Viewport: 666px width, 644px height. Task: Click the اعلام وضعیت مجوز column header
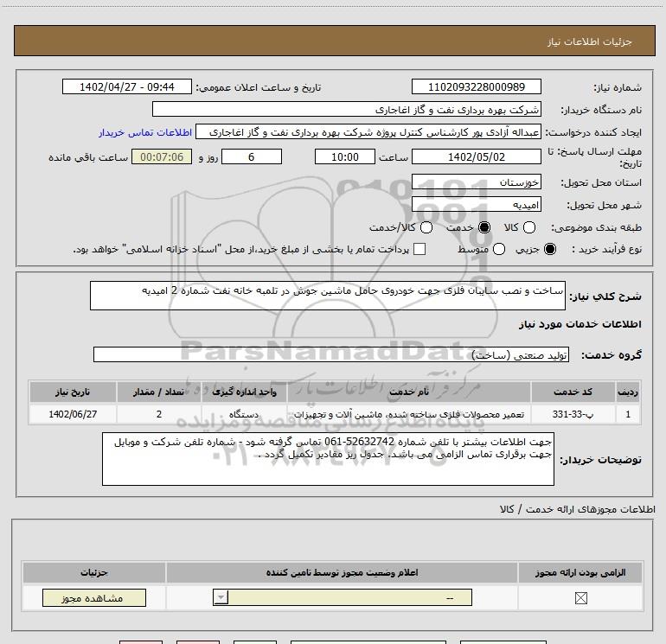pyautogui.click(x=342, y=572)
